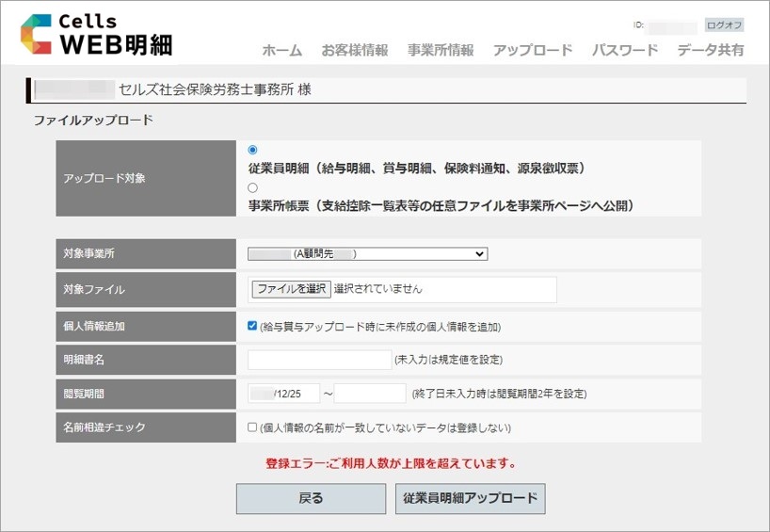The image size is (770, 532).
Task: Select the 従業員明細 radio option
Action: click(x=252, y=151)
